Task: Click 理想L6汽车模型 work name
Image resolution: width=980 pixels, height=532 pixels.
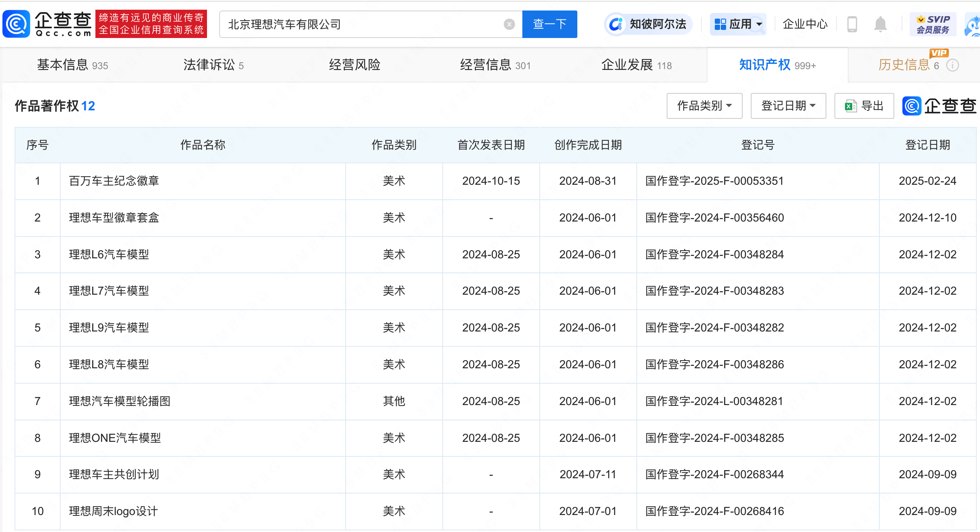Action: (x=109, y=254)
